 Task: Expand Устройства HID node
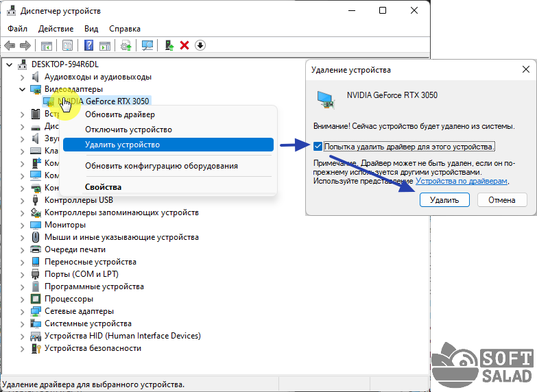(x=22, y=336)
